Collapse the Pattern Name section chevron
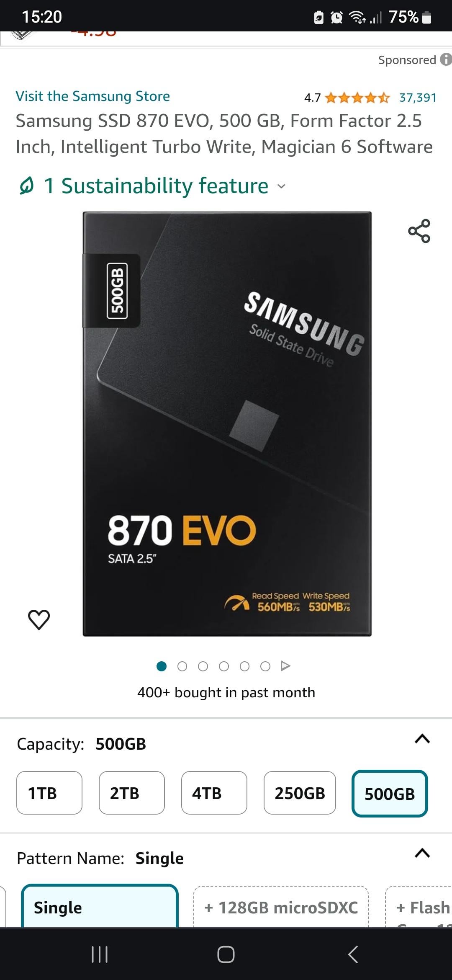Screen dimensions: 452x980 (422, 853)
